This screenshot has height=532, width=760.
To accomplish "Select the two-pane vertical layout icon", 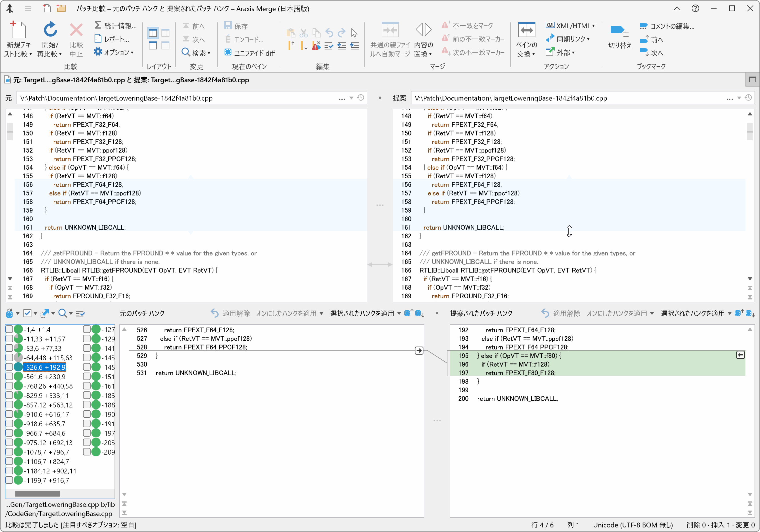I will click(153, 33).
